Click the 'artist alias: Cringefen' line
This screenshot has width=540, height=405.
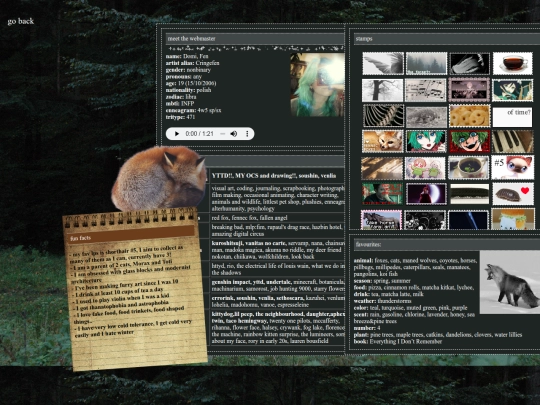coord(193,63)
